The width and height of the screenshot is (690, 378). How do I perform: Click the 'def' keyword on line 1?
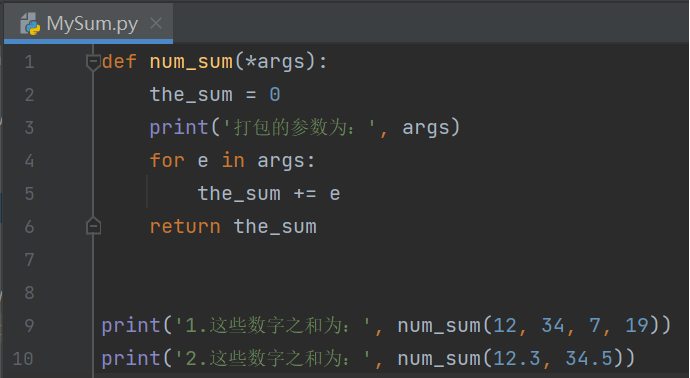119,62
